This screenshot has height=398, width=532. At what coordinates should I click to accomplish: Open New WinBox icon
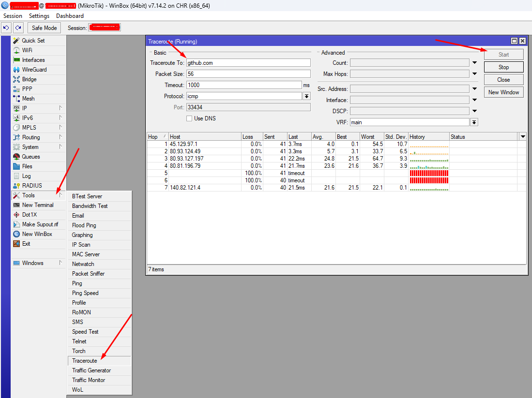pos(16,234)
